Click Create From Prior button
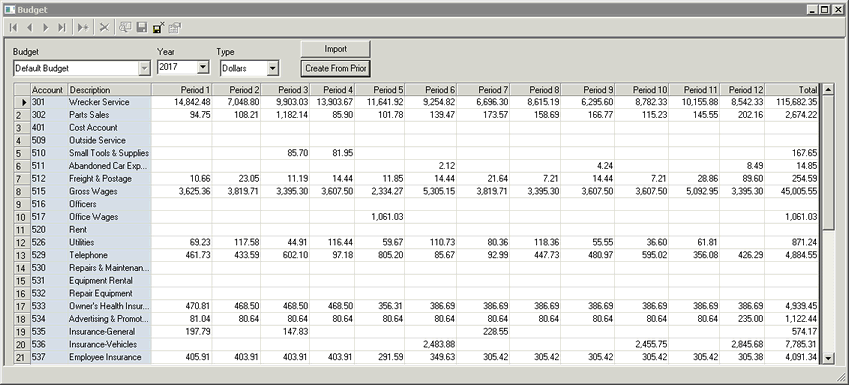 click(336, 68)
